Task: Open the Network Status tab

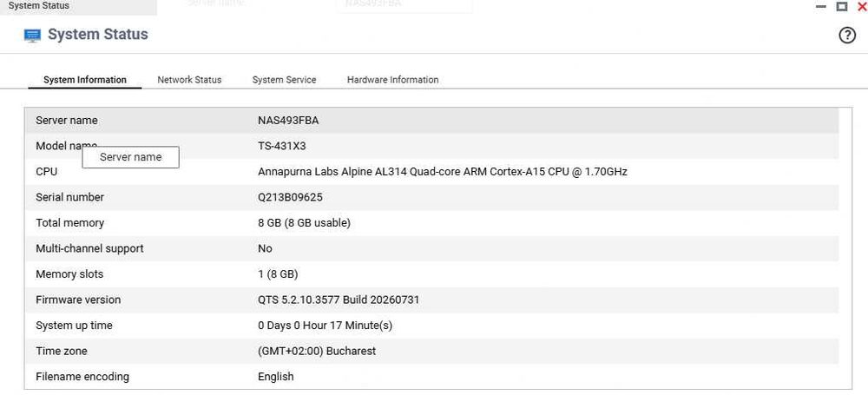Action: [189, 80]
